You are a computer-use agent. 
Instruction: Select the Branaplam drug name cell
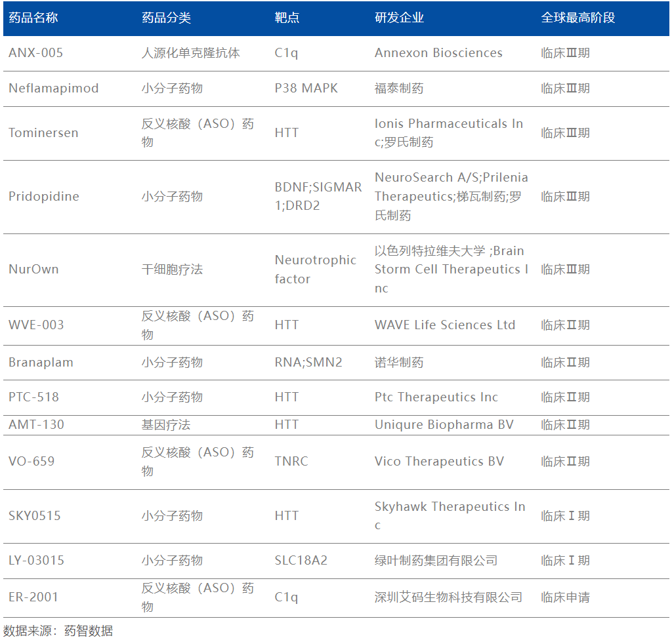click(x=41, y=363)
